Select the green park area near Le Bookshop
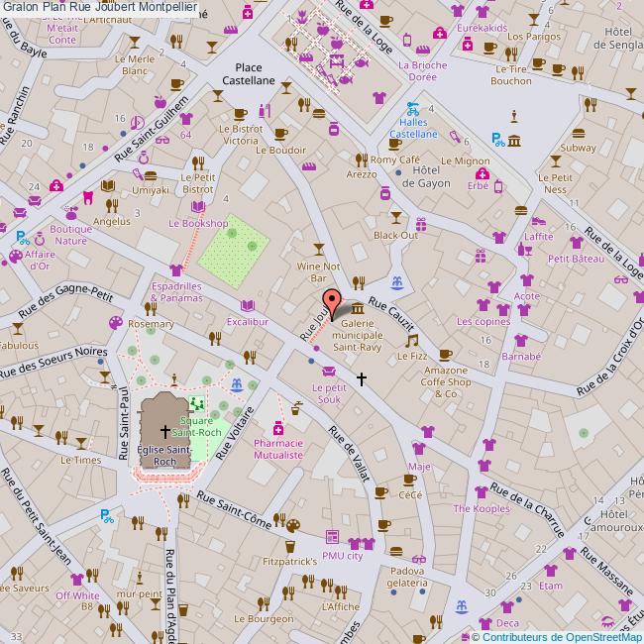This screenshot has width=644, height=644. coord(233,244)
